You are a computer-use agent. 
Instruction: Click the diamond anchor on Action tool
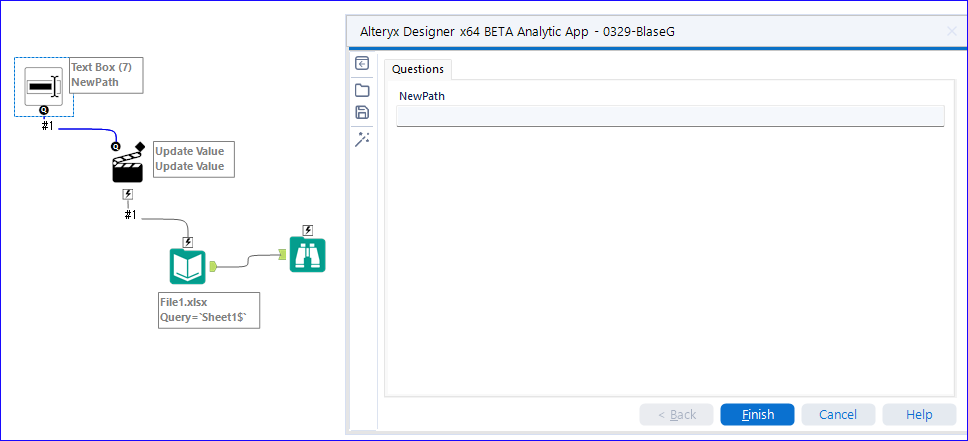click(140, 146)
